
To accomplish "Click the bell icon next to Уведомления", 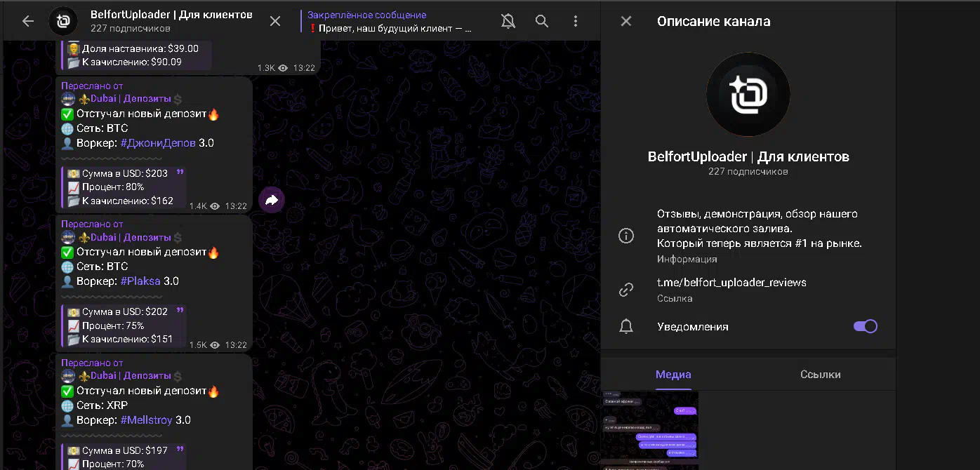I will point(626,326).
